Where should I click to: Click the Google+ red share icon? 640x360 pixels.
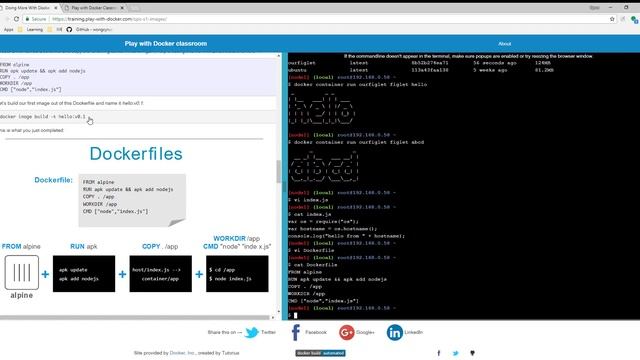tap(346, 332)
